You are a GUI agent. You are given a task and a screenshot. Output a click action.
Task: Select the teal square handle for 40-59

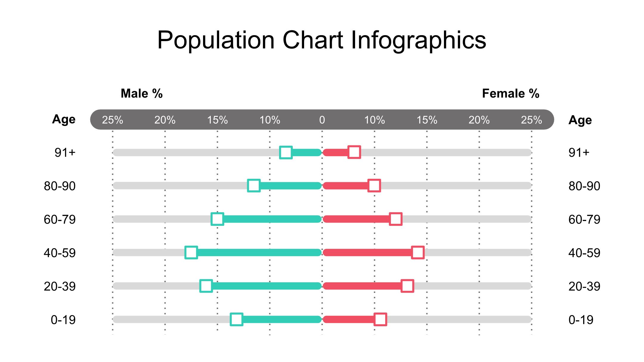coord(191,252)
